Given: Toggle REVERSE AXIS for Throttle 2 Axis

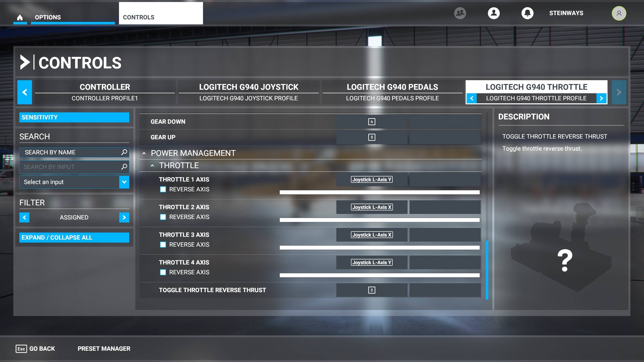Looking at the screenshot, I should tap(164, 217).
